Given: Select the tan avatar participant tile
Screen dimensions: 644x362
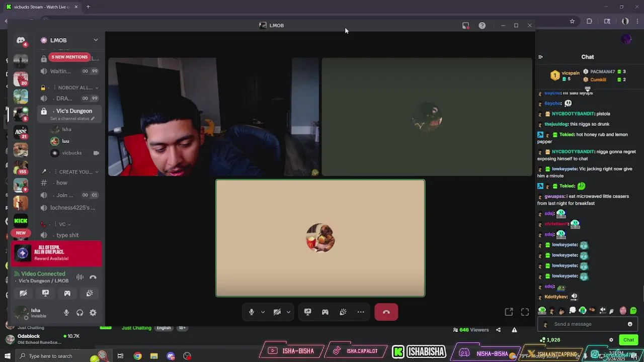Looking at the screenshot, I should [x=320, y=238].
